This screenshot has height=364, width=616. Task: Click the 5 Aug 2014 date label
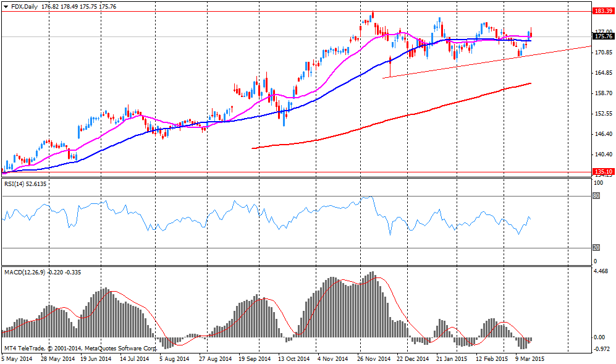[x=174, y=359]
